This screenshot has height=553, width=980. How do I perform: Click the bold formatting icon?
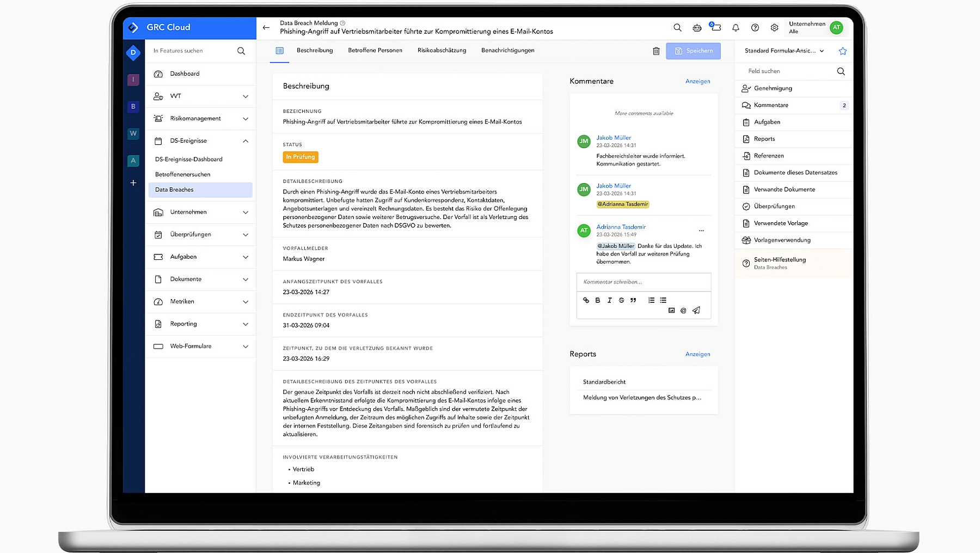[598, 300]
